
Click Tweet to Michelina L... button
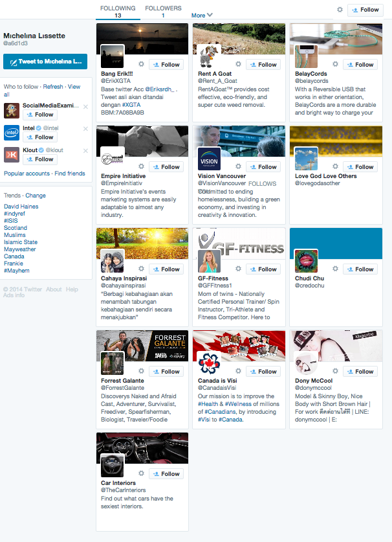pyautogui.click(x=45, y=62)
